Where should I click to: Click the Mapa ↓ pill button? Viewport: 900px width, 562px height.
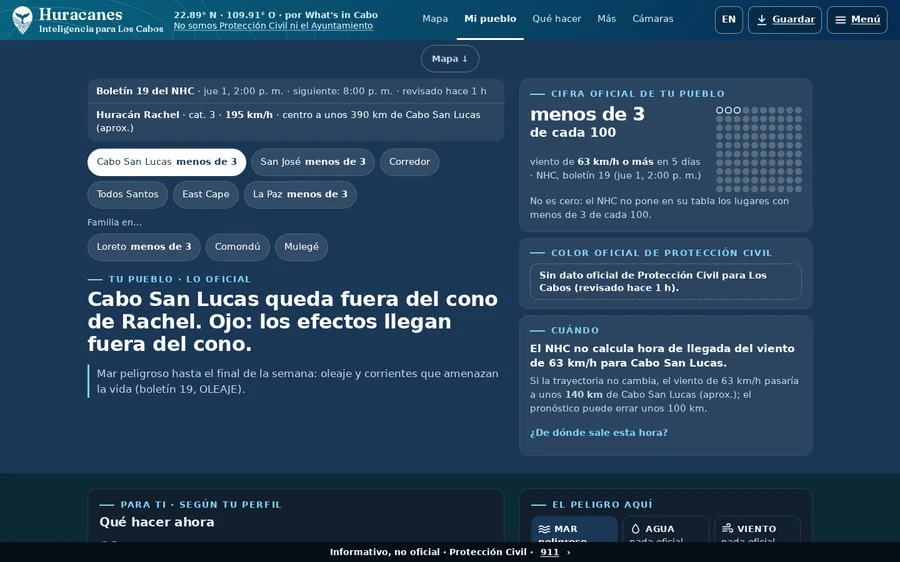450,59
